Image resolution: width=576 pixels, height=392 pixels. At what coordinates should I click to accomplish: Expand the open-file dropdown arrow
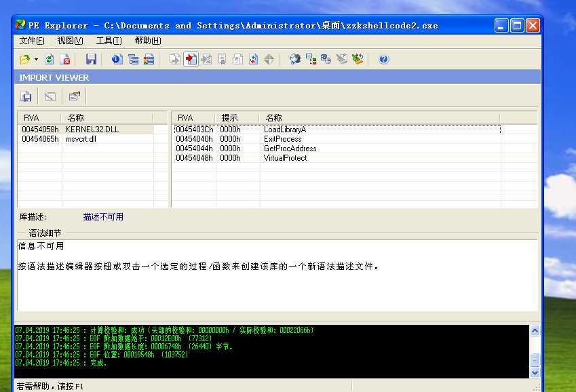click(x=36, y=59)
